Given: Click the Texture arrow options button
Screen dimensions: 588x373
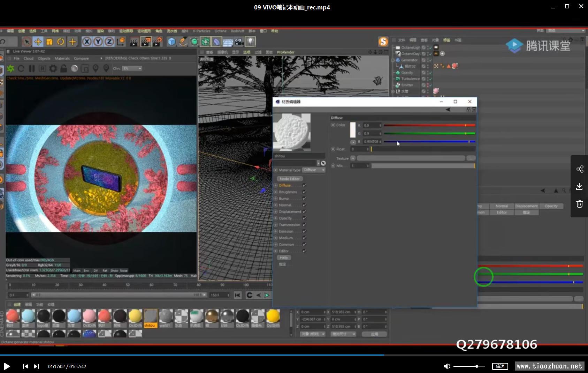Looking at the screenshot, I should [x=353, y=158].
